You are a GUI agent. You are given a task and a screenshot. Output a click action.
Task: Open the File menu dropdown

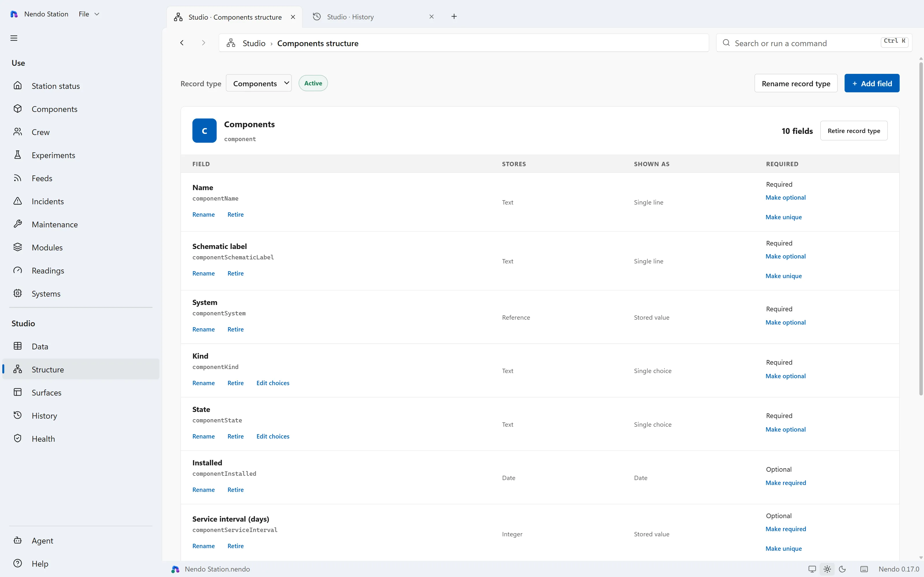coord(89,14)
